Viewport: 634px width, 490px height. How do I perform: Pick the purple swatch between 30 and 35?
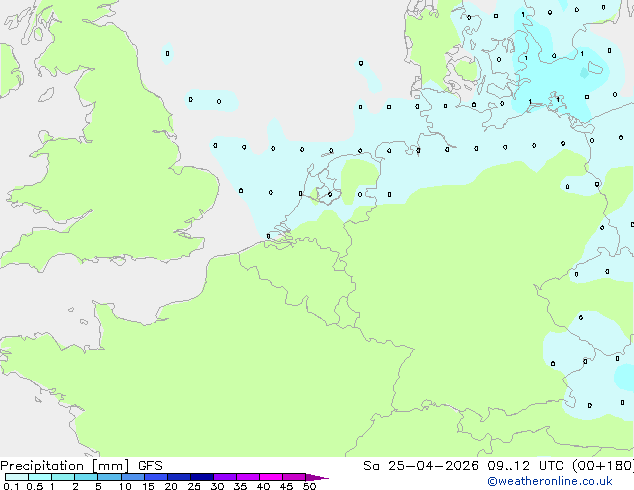(x=224, y=477)
